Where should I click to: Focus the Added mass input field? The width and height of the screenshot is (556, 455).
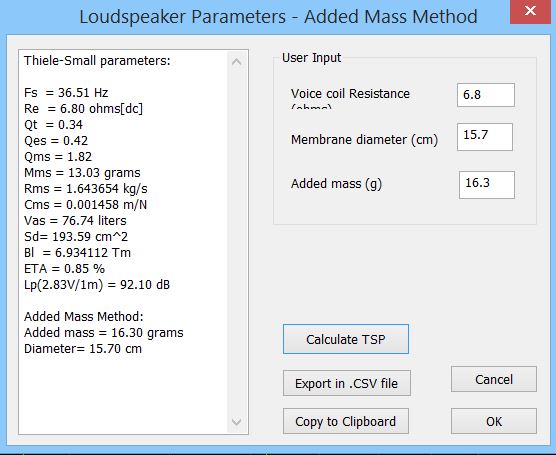tap(487, 185)
